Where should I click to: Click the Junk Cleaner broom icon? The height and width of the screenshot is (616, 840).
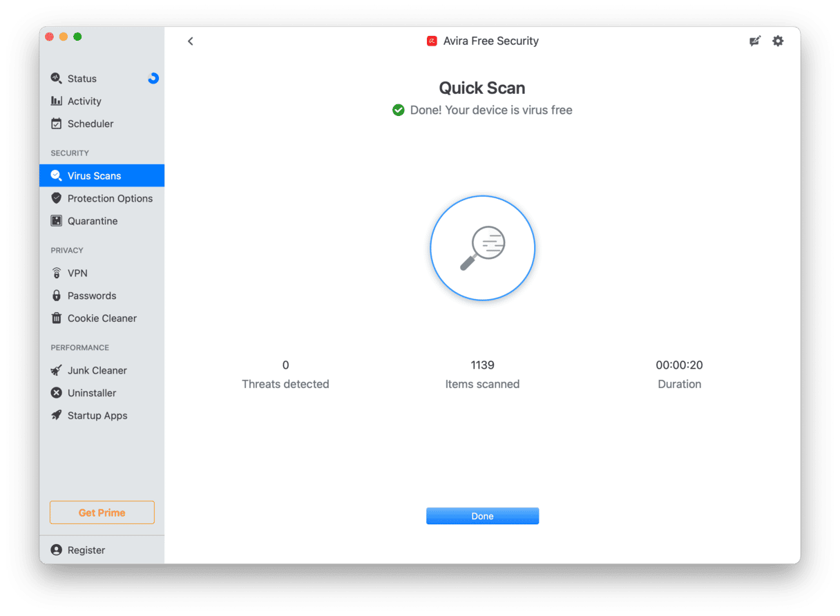pos(57,370)
